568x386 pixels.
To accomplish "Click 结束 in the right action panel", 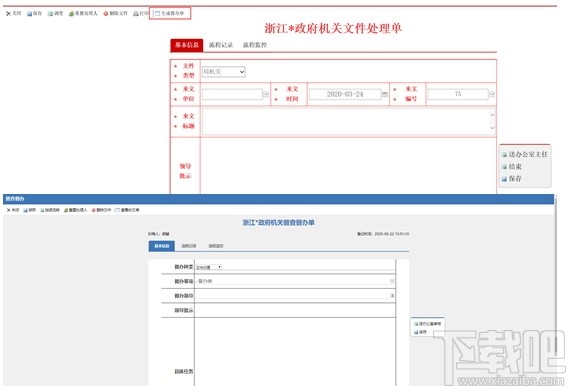I will point(512,167).
